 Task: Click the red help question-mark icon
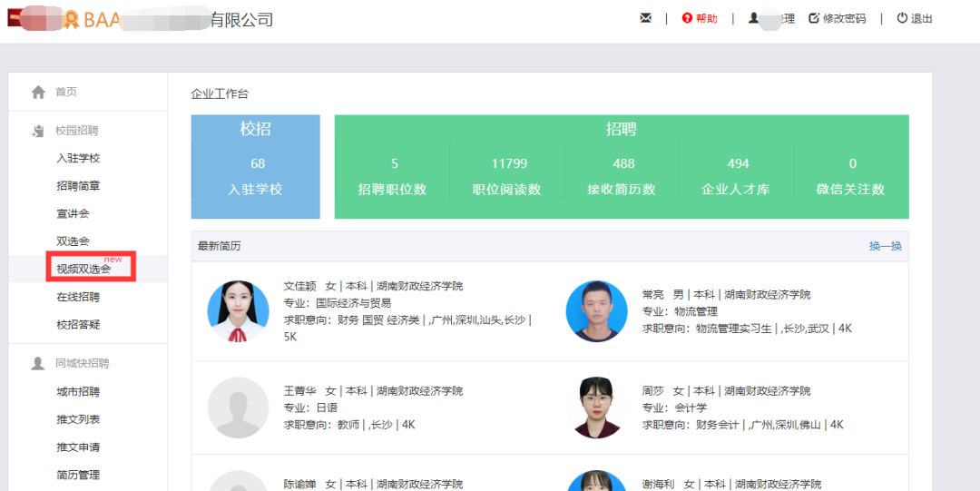click(x=688, y=18)
